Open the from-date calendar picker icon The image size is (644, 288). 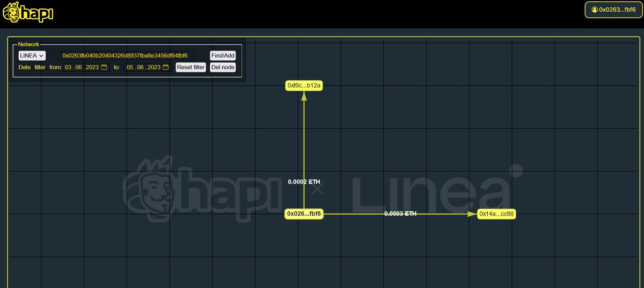[104, 68]
